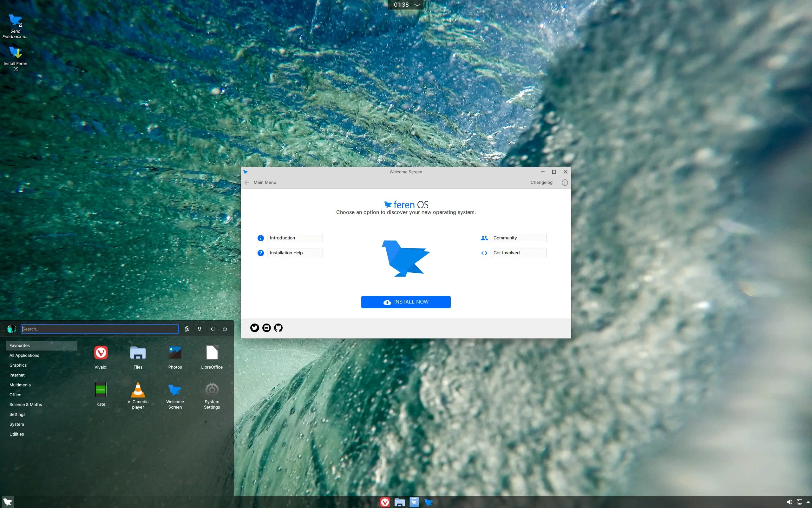The height and width of the screenshot is (508, 812).
Task: Open the Discord link icon
Action: tap(266, 328)
